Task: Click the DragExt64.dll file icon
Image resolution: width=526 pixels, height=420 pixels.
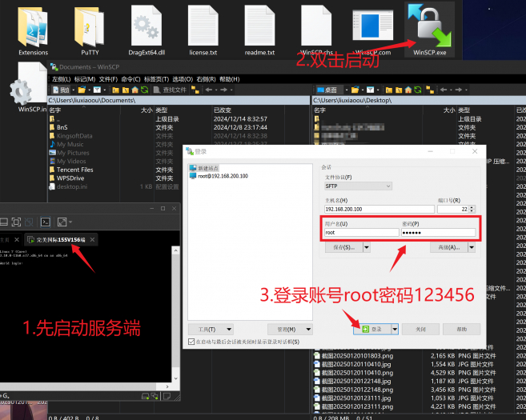Action: (146, 25)
